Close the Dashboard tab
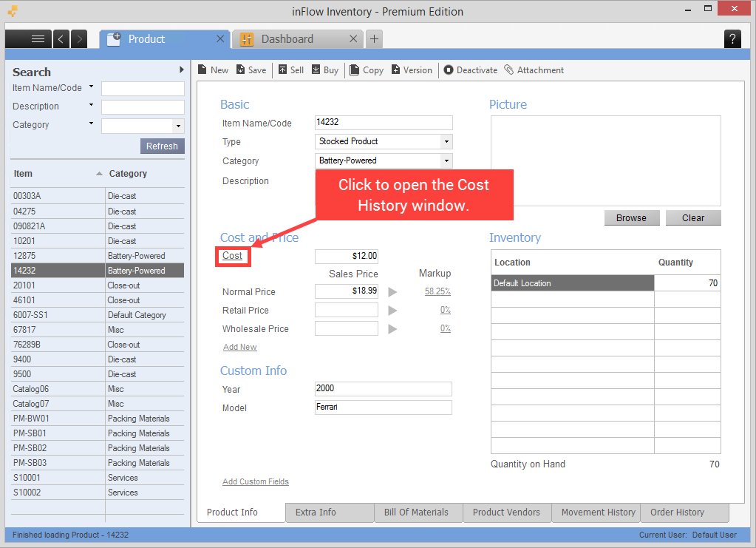The height and width of the screenshot is (548, 756). tap(353, 38)
